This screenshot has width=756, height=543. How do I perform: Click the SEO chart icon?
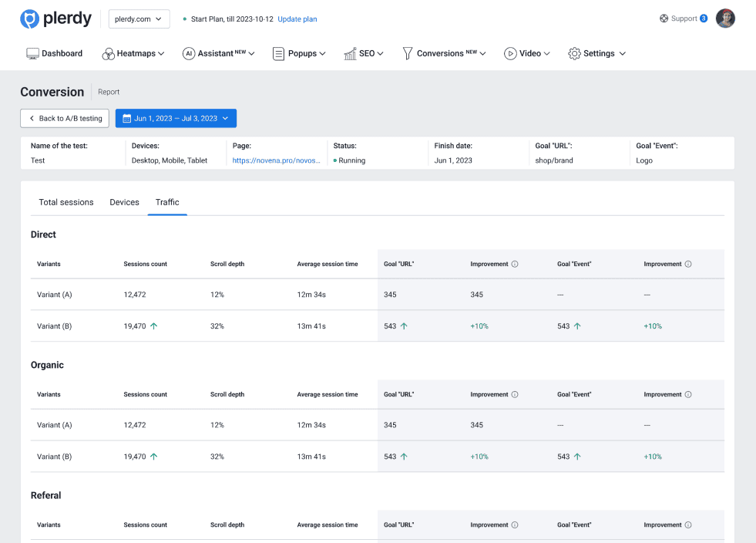click(350, 54)
